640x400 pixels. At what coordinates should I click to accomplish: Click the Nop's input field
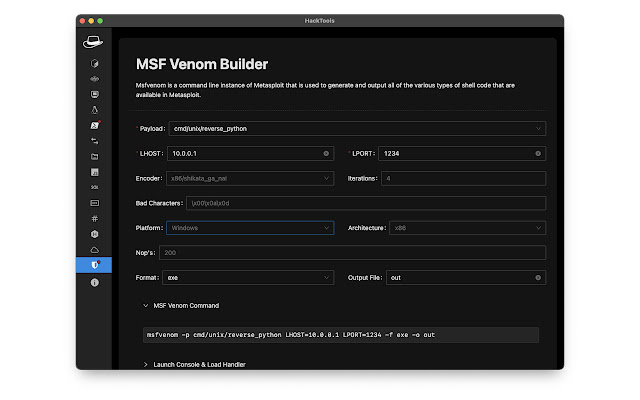pyautogui.click(x=352, y=253)
